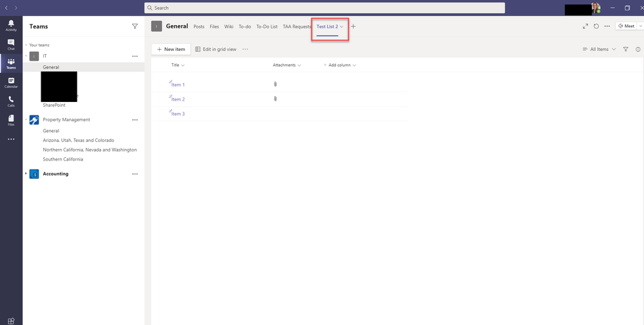This screenshot has height=325, width=644.
Task: Select the Teams icon in the left rail
Action: pyautogui.click(x=11, y=63)
